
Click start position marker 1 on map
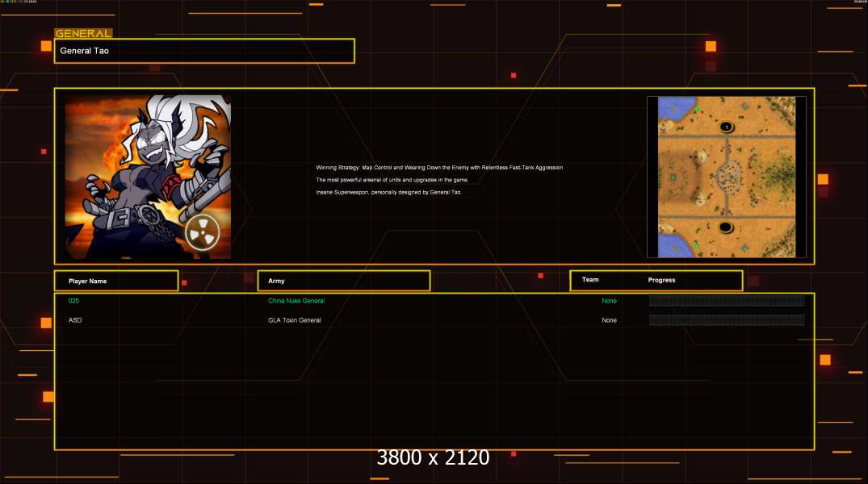tap(726, 127)
